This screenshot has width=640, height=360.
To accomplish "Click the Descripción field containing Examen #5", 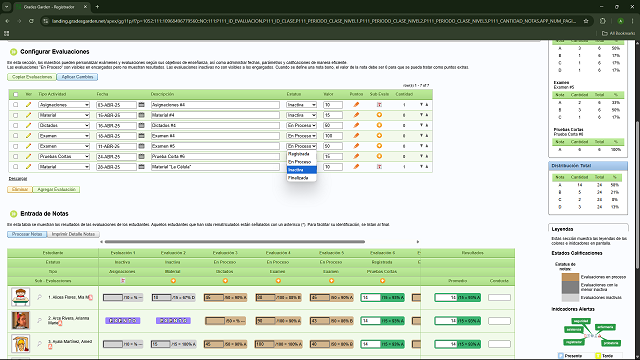I will pos(215,146).
